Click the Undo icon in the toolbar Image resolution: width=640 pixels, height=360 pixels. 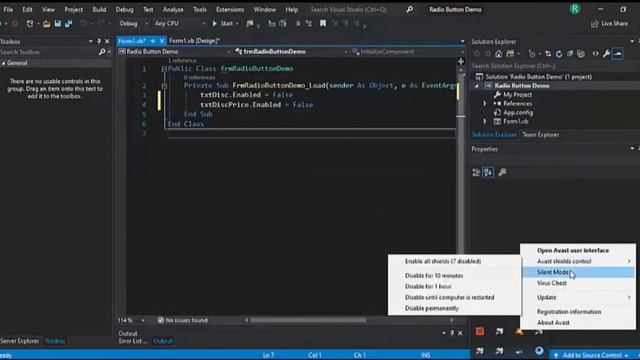83,24
